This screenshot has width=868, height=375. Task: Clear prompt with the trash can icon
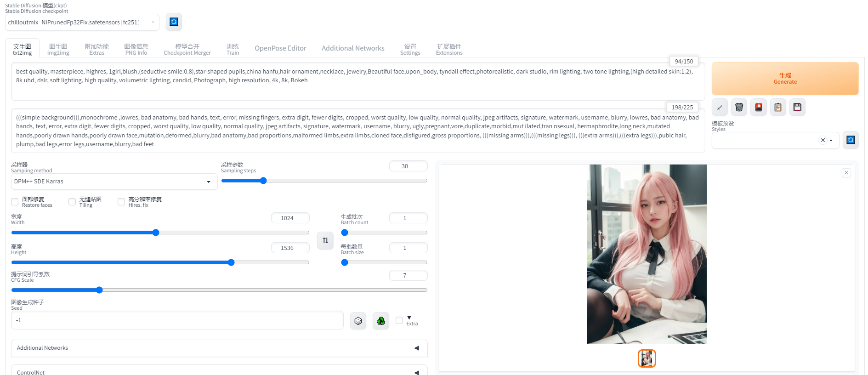(x=739, y=108)
